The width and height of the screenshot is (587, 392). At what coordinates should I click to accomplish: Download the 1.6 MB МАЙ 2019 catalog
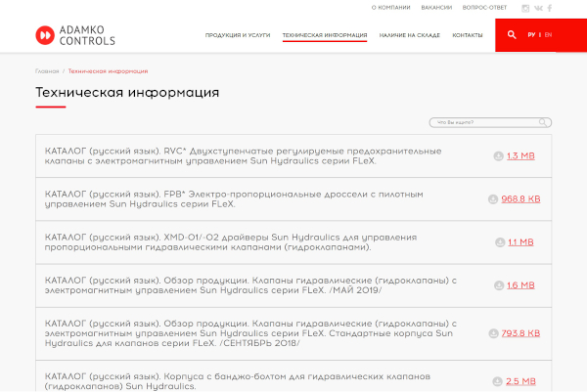coord(520,285)
